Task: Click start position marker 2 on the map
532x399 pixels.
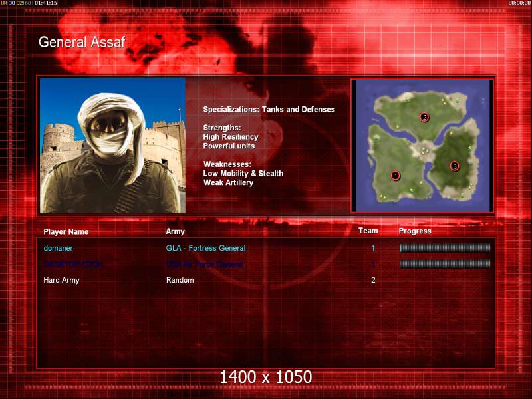Action: [x=425, y=118]
